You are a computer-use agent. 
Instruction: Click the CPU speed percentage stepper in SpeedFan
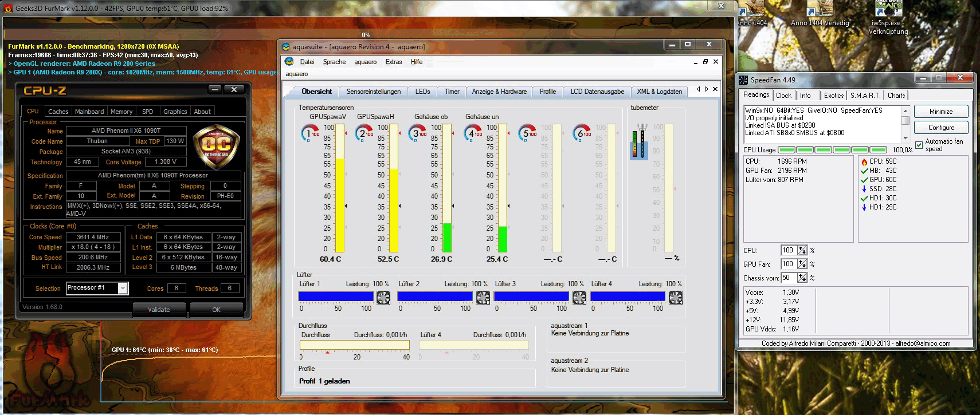(802, 250)
